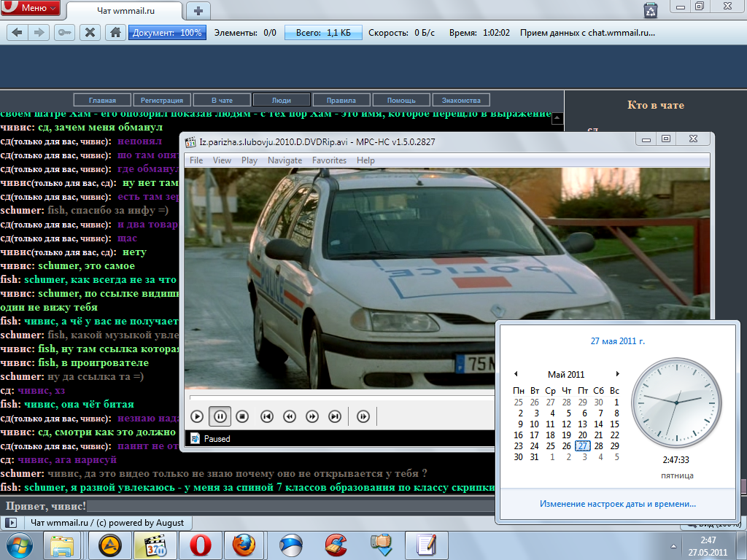
Task: Open the Помощь navigation button
Action: click(401, 100)
